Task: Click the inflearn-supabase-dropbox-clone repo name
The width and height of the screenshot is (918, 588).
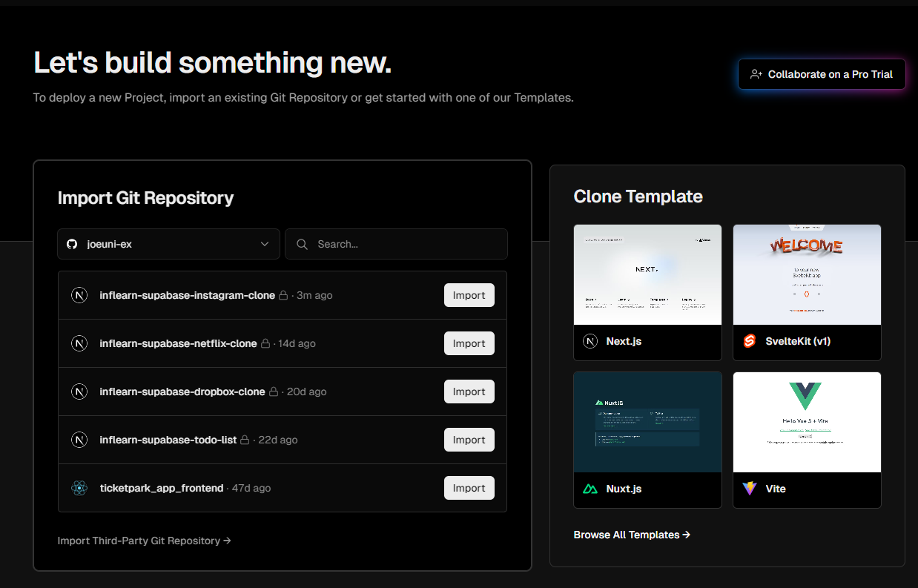Action: [x=182, y=392]
